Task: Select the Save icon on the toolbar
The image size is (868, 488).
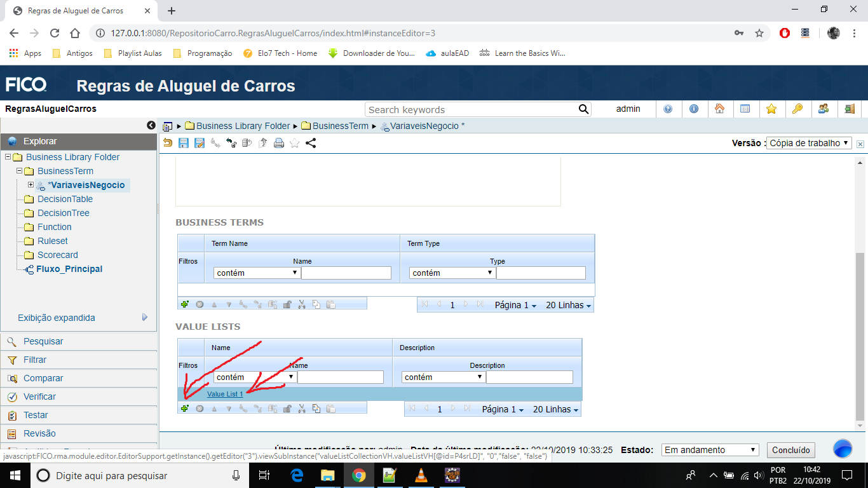Action: pos(184,142)
